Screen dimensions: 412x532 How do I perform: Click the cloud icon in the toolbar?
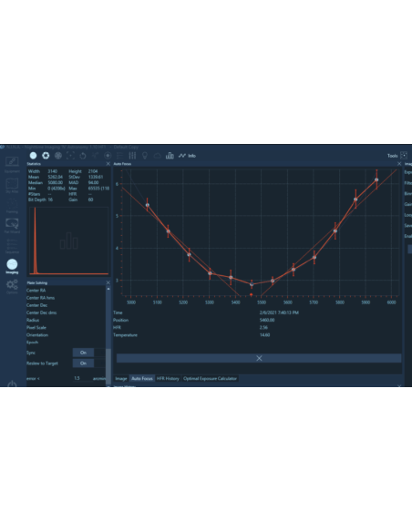pyautogui.click(x=157, y=156)
